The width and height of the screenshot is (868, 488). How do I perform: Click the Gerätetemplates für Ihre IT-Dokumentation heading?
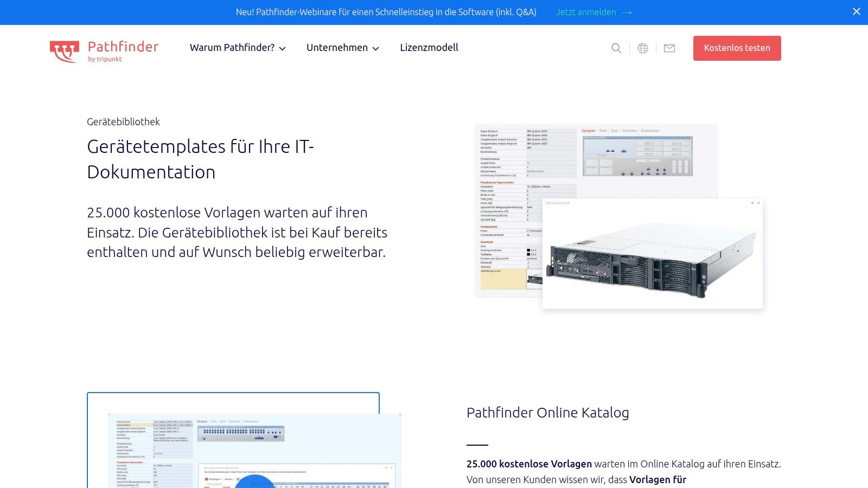click(201, 159)
